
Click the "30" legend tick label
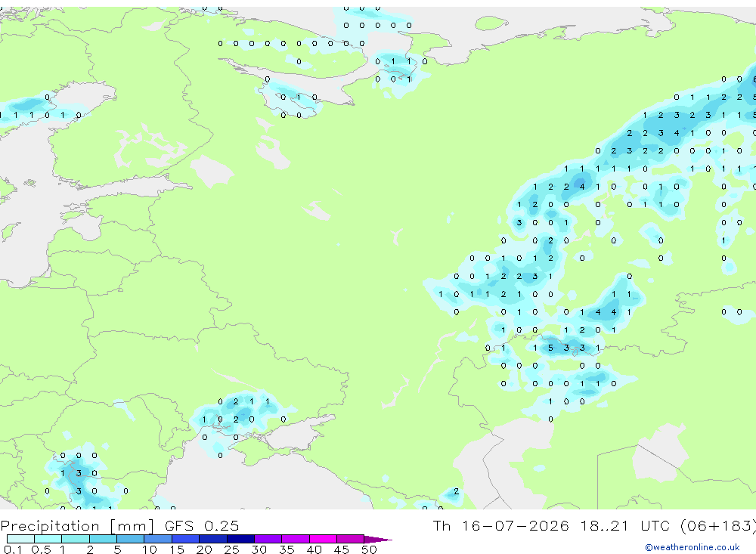click(259, 549)
